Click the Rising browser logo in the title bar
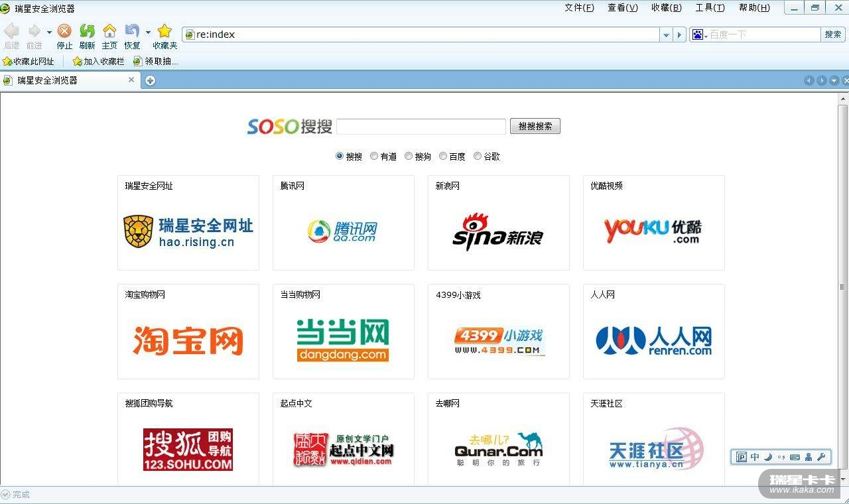Image resolution: width=849 pixels, height=504 pixels. click(5, 9)
